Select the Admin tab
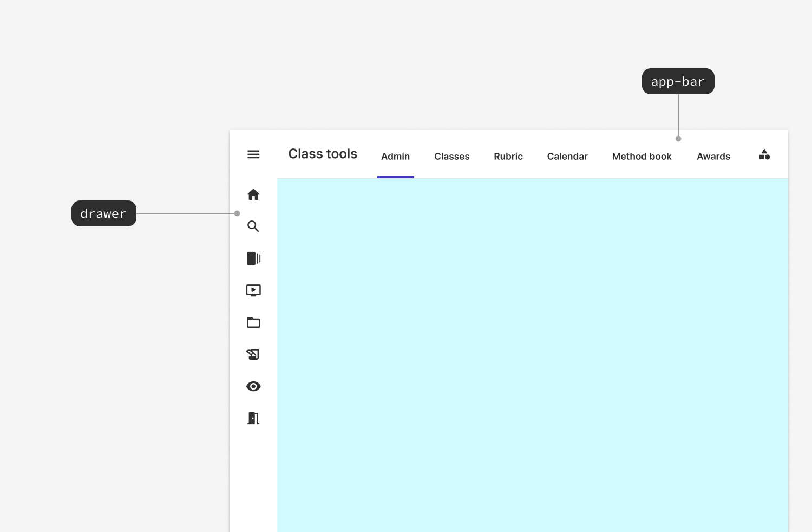Image resolution: width=812 pixels, height=532 pixels. tap(395, 157)
